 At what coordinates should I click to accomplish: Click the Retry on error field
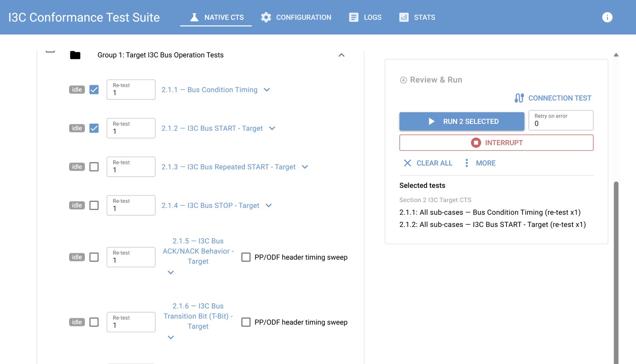[561, 120]
